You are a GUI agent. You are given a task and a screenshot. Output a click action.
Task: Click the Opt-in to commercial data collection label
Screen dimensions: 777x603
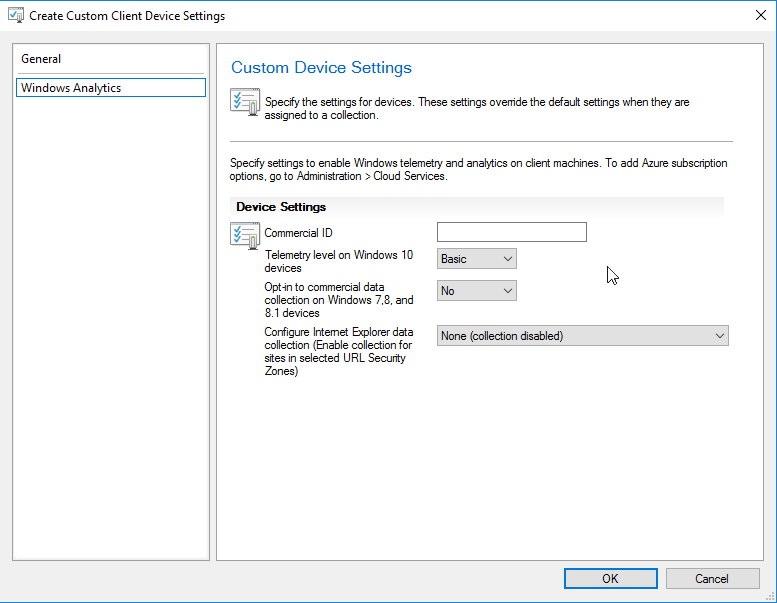(x=339, y=300)
